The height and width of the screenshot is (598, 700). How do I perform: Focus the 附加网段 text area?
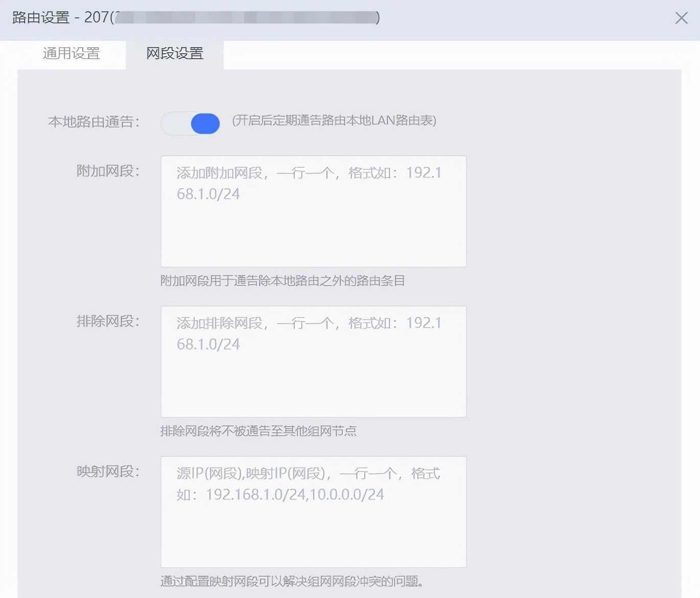(313, 211)
